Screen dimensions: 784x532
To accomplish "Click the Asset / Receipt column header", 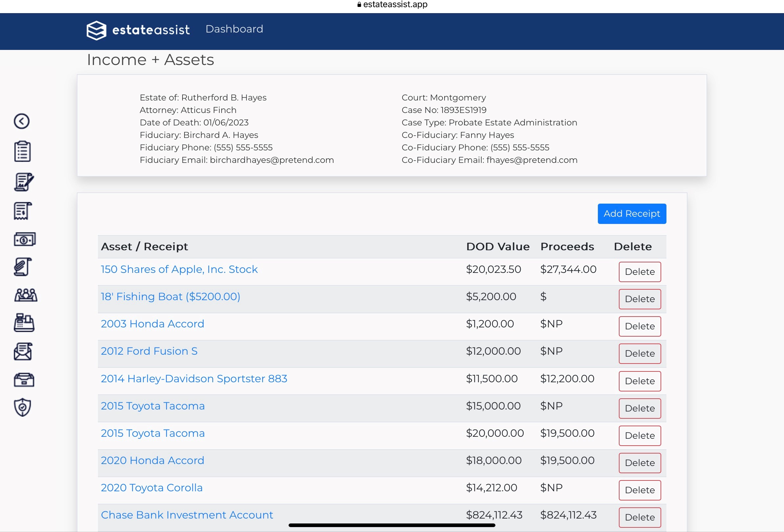I will (x=144, y=247).
